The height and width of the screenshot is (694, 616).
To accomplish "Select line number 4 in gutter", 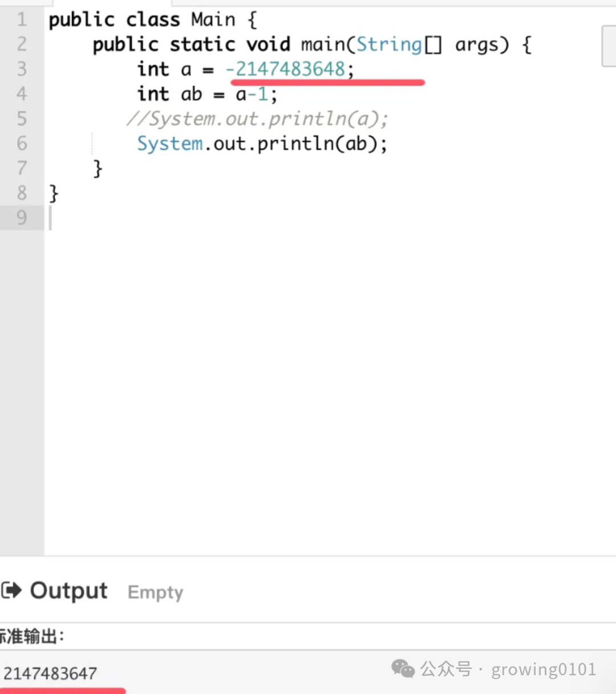I will pos(22,94).
